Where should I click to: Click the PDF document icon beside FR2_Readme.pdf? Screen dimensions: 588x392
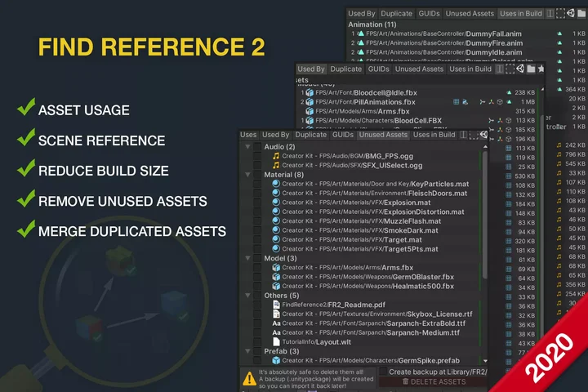pyautogui.click(x=276, y=305)
